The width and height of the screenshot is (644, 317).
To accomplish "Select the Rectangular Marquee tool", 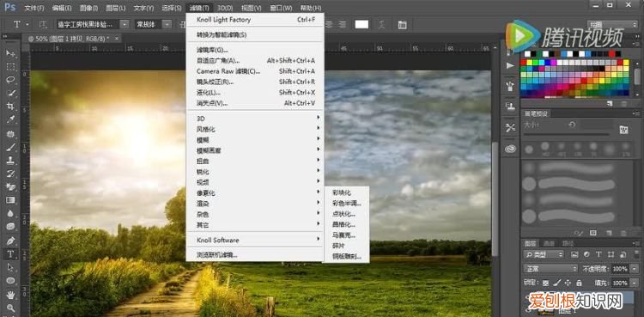I will click(x=10, y=67).
